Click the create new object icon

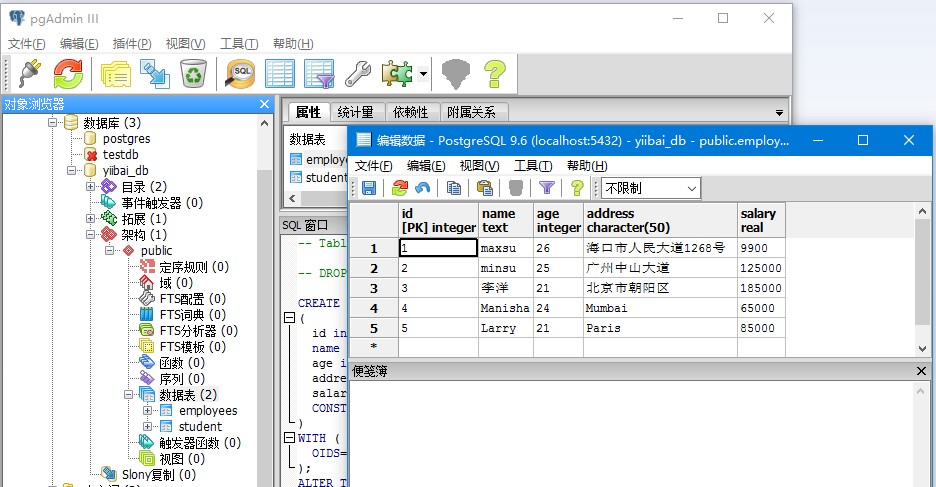coord(155,74)
